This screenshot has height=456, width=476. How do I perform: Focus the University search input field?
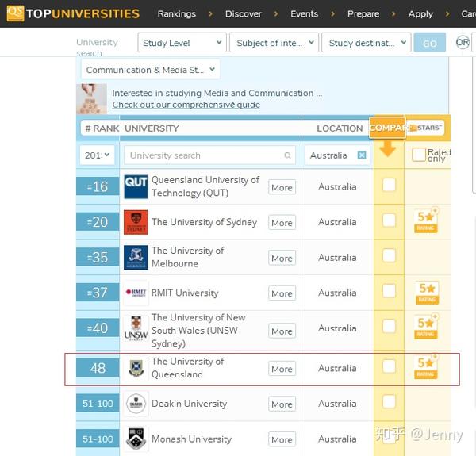[x=209, y=155]
